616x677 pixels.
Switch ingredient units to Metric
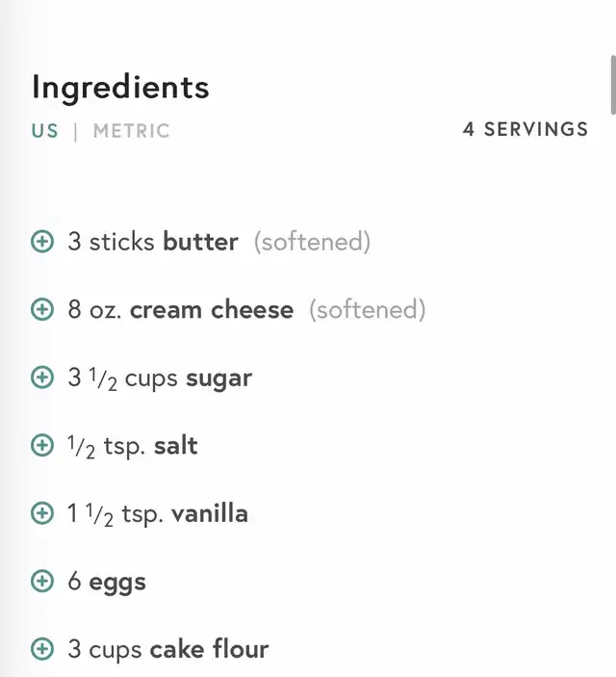tap(131, 131)
